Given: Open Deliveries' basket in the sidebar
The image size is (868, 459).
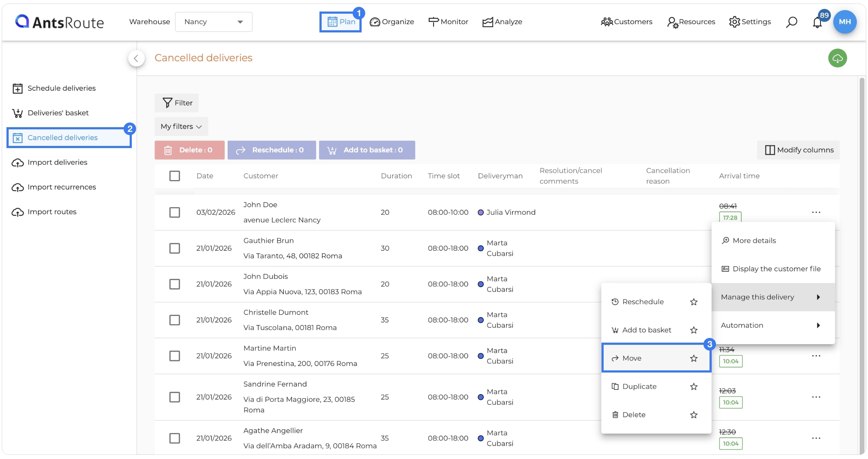Looking at the screenshot, I should [x=50, y=113].
